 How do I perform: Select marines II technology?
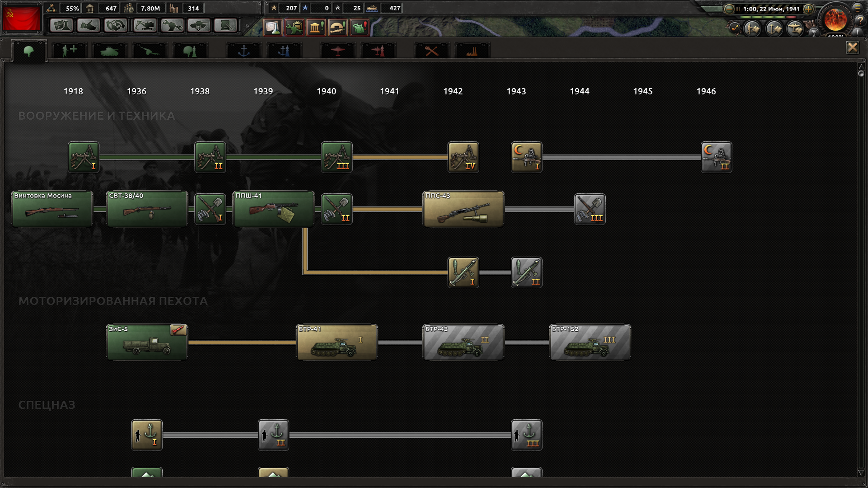(x=274, y=435)
